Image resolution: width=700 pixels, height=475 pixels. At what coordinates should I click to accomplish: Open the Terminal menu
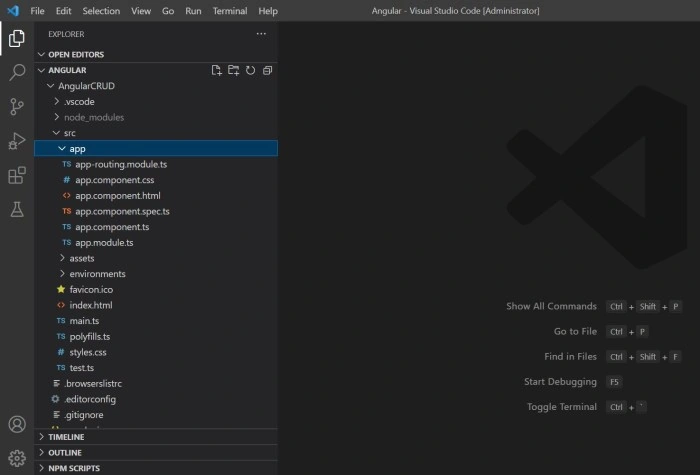pos(230,11)
